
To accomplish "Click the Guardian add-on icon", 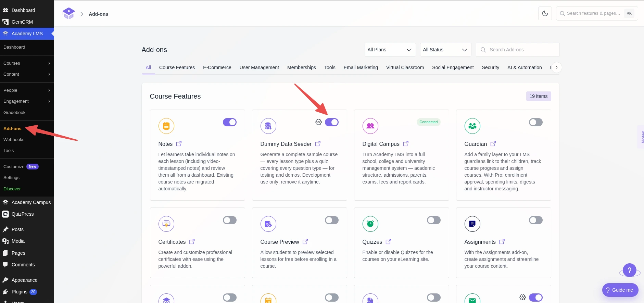I will tap(472, 126).
